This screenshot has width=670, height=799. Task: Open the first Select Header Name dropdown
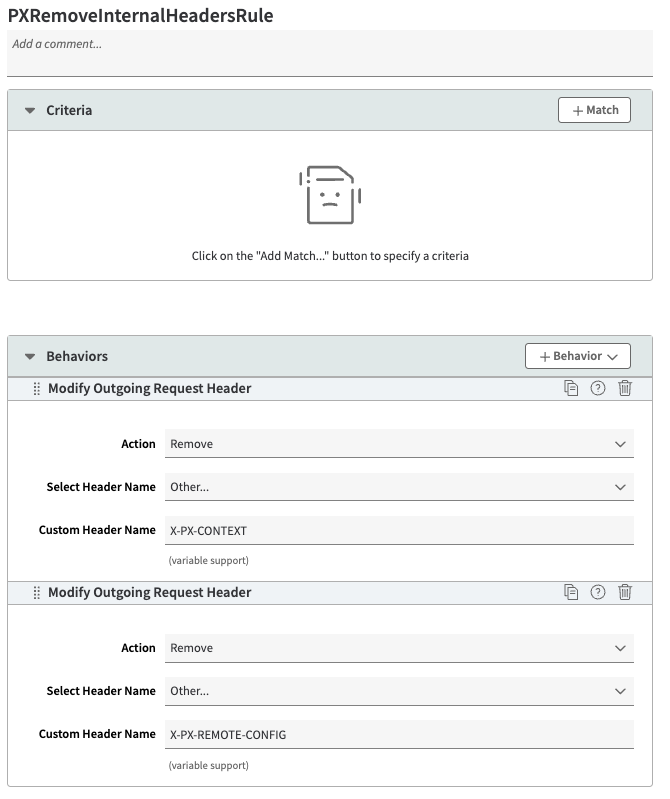point(399,487)
